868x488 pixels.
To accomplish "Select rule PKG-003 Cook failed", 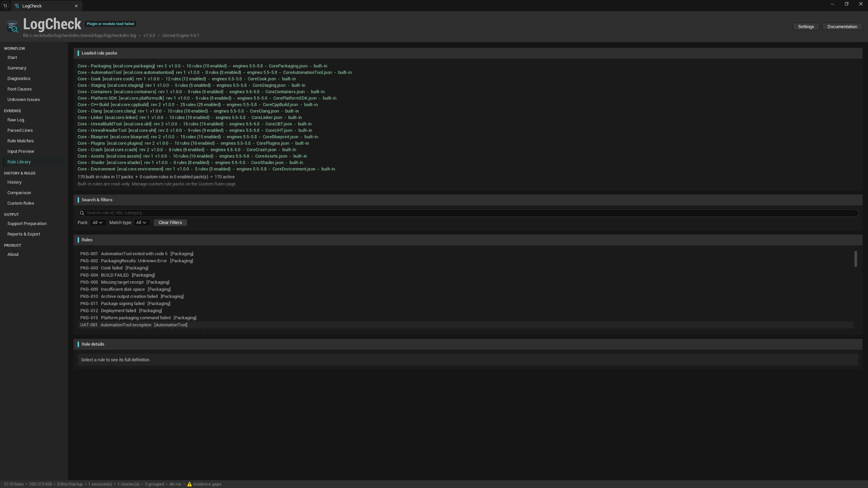I will pyautogui.click(x=466, y=268).
